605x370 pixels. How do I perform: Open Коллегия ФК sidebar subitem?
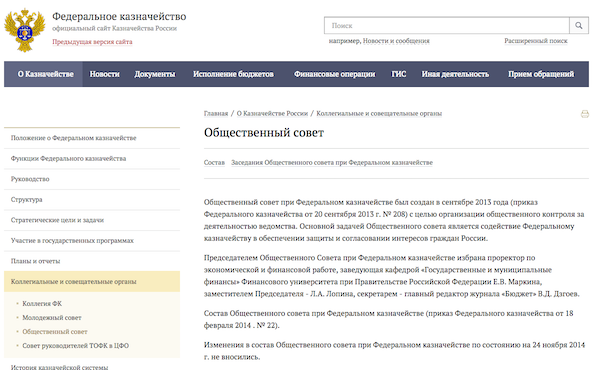click(42, 304)
